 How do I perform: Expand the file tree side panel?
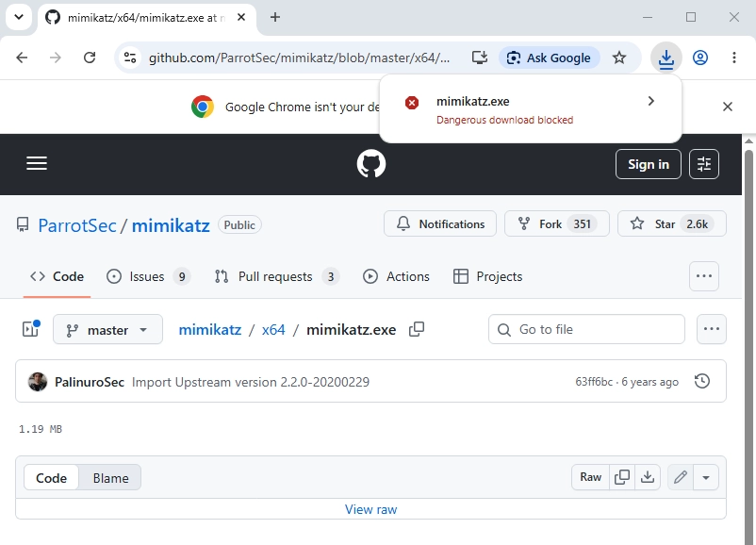pos(31,329)
